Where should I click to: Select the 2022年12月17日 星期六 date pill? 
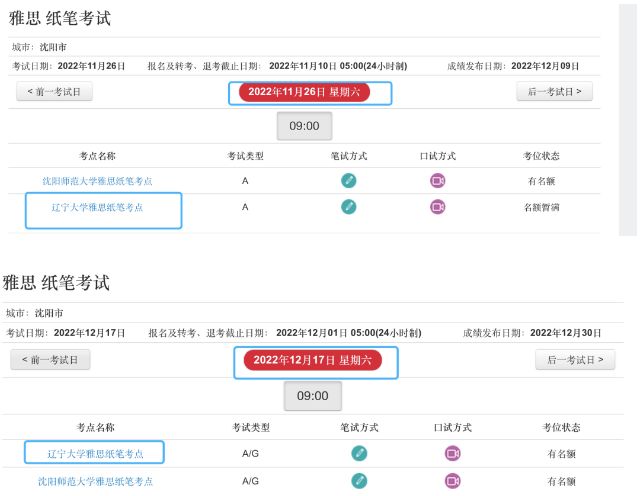pos(312,360)
